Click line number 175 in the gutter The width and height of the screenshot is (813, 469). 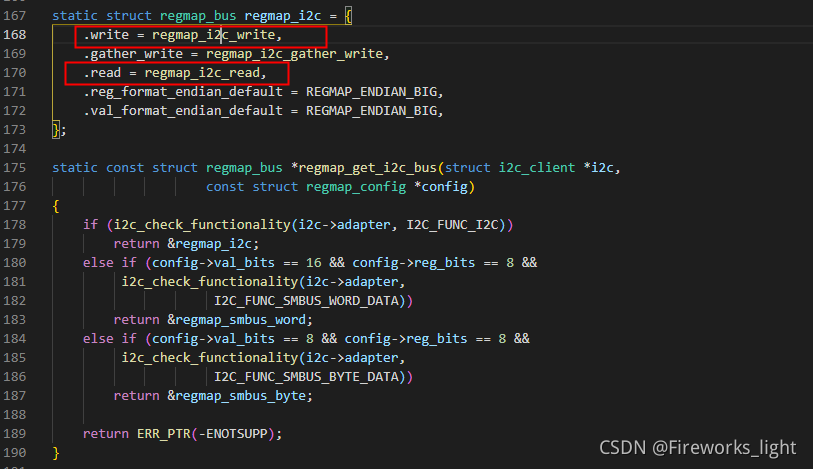coord(15,168)
